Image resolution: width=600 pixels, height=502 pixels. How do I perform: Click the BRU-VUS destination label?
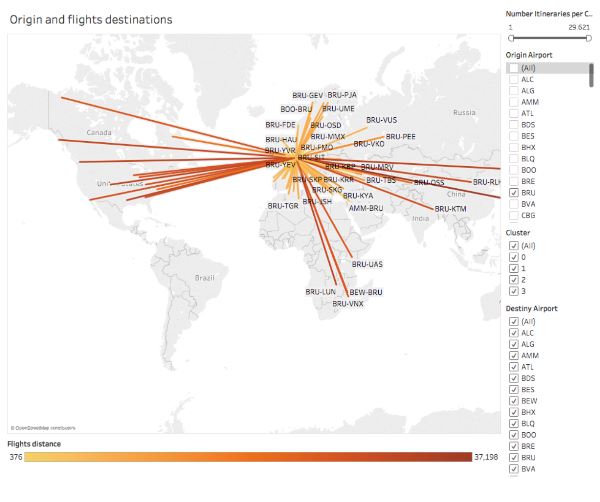(x=381, y=120)
